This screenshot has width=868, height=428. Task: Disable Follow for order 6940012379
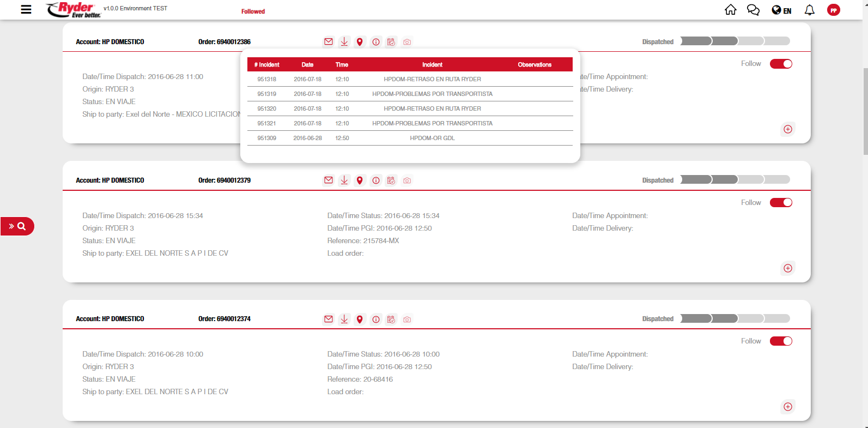point(781,203)
